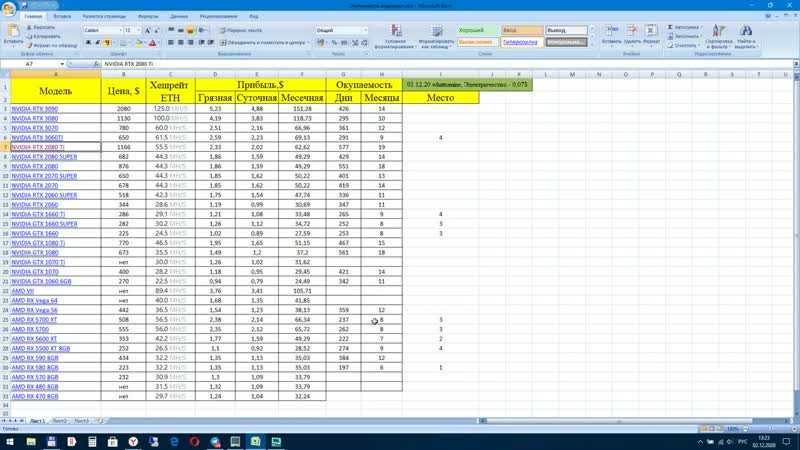Expand the cell styles gallery
Viewport: 800px width, 450px height.
pos(592,46)
